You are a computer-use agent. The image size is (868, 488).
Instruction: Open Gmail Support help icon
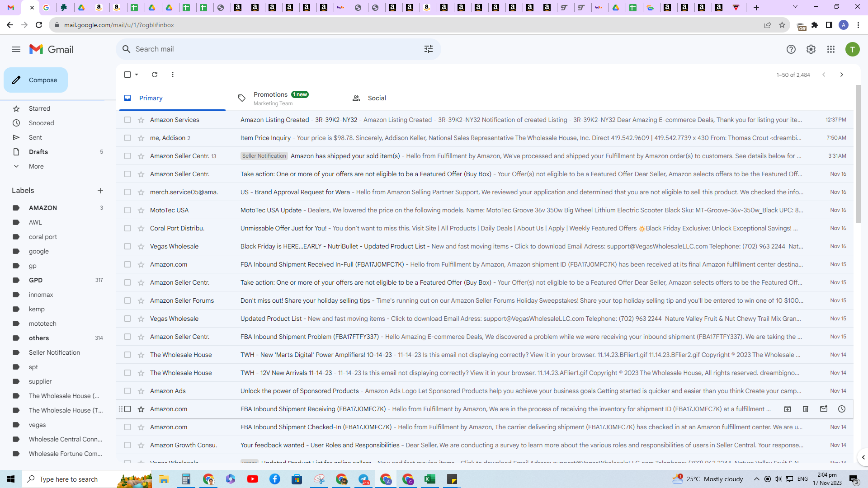(791, 49)
